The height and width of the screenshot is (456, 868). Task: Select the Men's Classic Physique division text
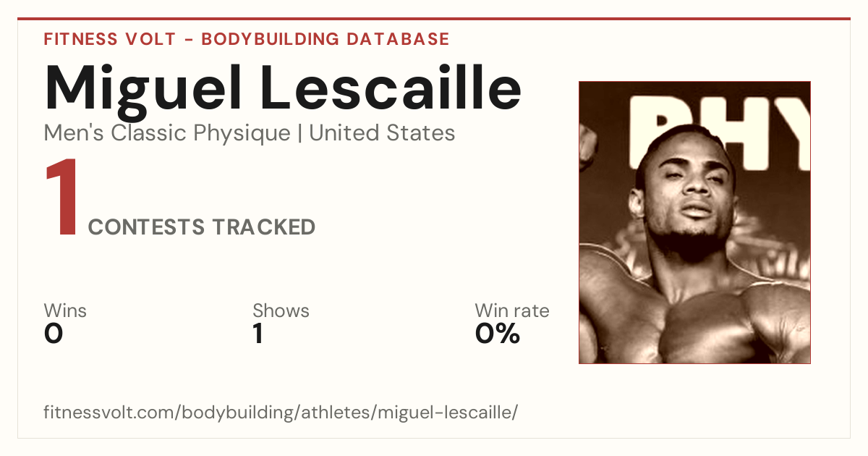(x=167, y=133)
